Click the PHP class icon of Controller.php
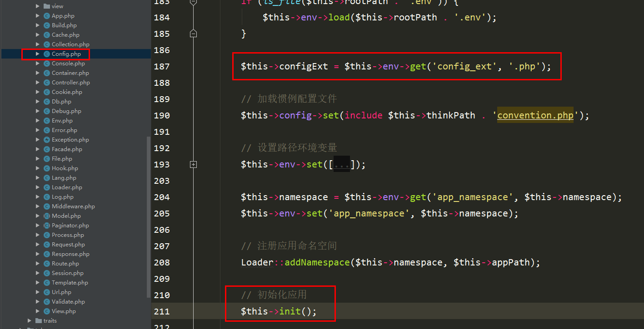The width and height of the screenshot is (644, 329). tap(47, 83)
